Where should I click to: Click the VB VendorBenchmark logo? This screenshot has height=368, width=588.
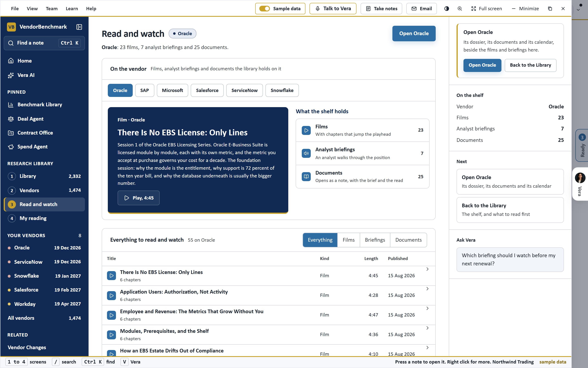click(11, 27)
